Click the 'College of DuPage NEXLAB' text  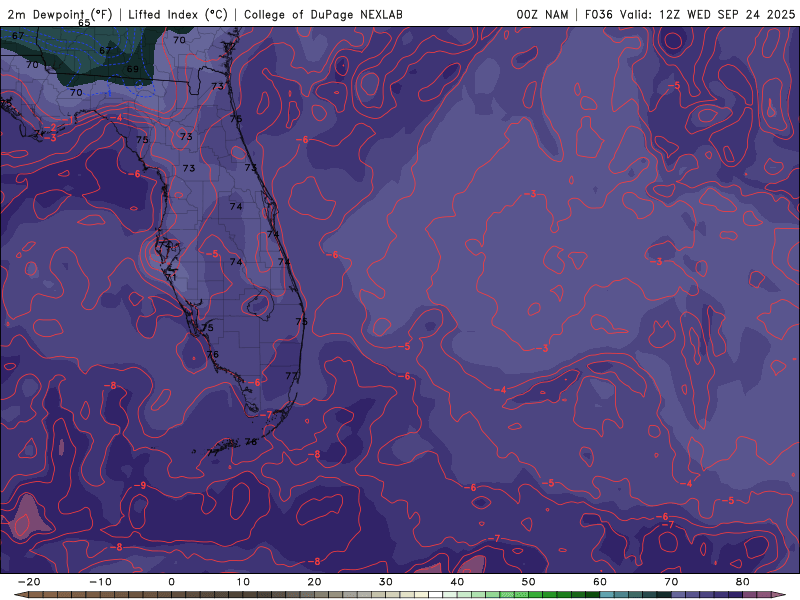pos(323,14)
